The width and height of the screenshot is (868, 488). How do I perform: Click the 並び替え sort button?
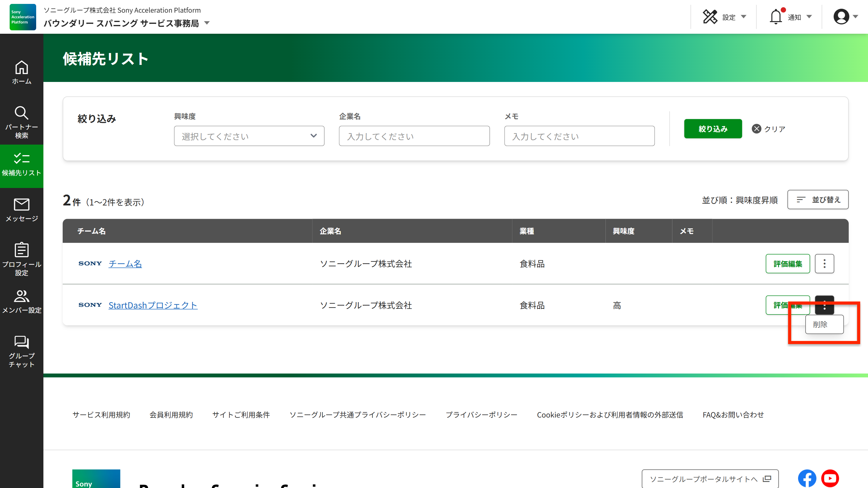(818, 200)
